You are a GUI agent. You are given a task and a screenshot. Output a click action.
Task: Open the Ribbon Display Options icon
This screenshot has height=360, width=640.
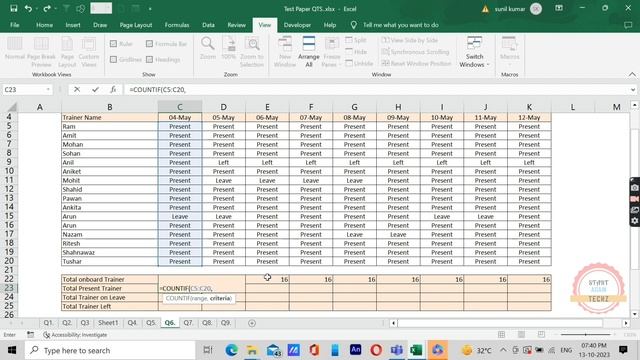coord(559,8)
